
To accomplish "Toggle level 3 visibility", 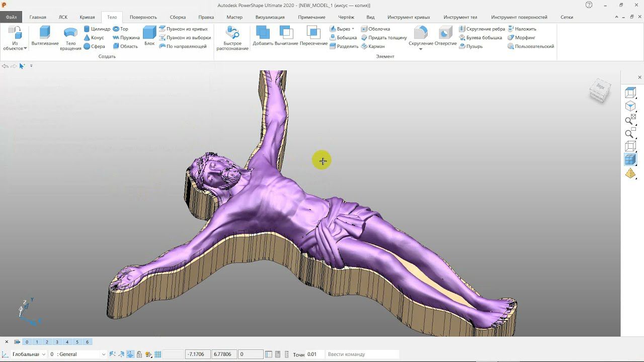I will coord(57,342).
